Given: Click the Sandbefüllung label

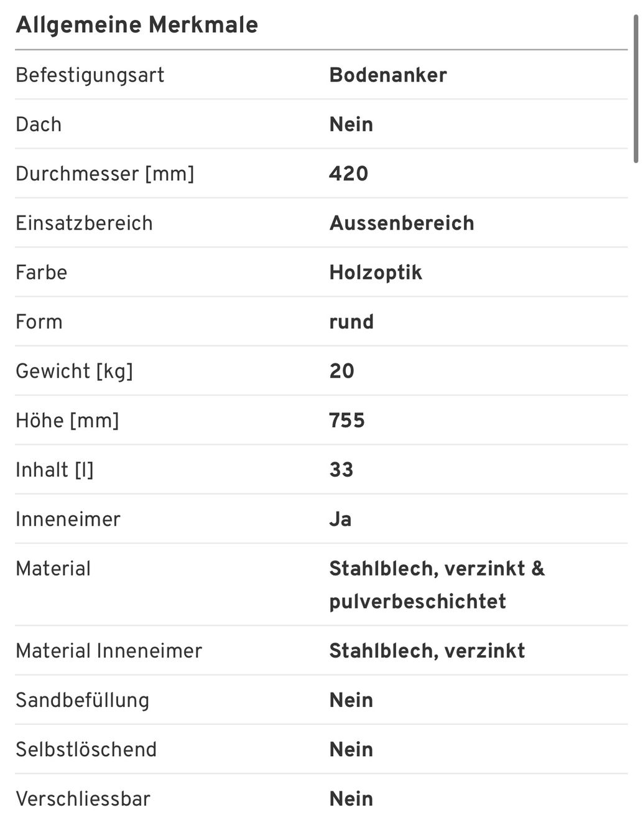Looking at the screenshot, I should pyautogui.click(x=83, y=700).
